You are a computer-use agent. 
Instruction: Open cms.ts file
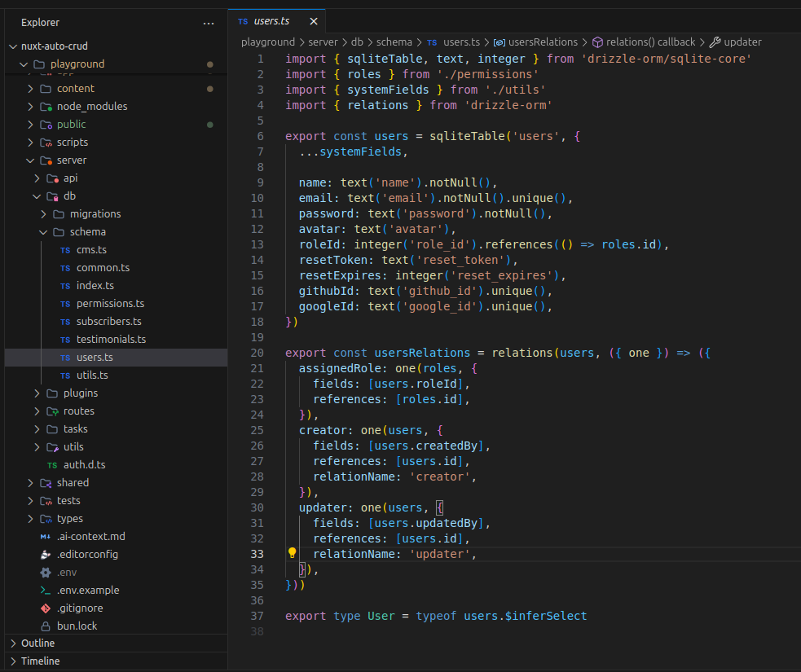tap(91, 250)
